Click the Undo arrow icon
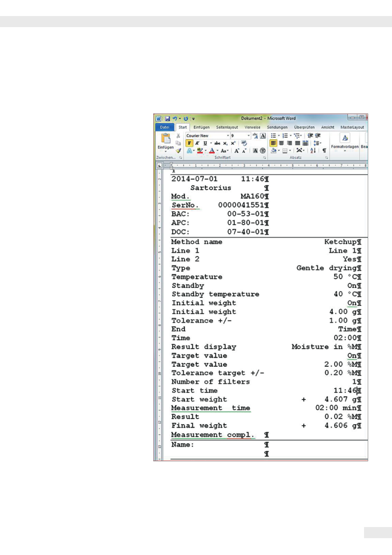392x555 pixels. (x=175, y=118)
